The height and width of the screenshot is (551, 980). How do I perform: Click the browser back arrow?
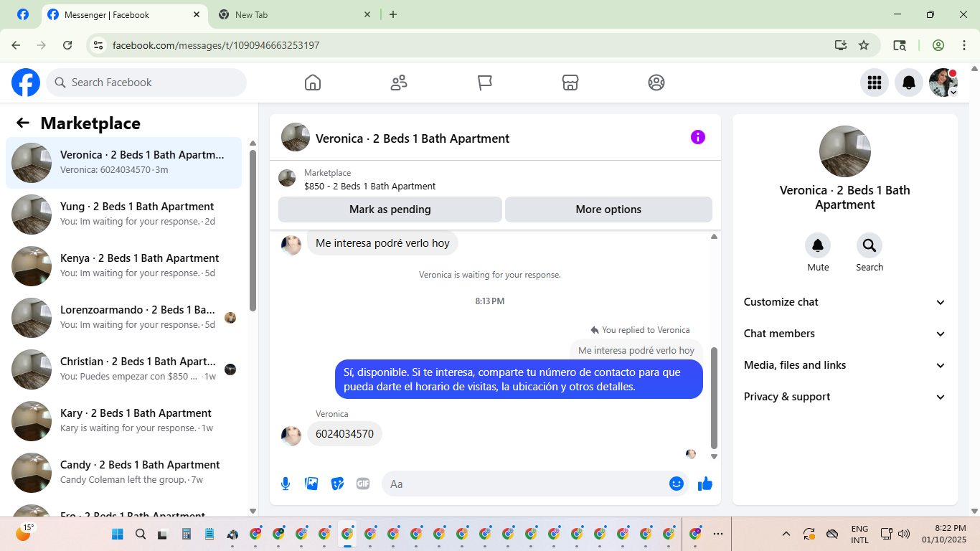click(16, 45)
